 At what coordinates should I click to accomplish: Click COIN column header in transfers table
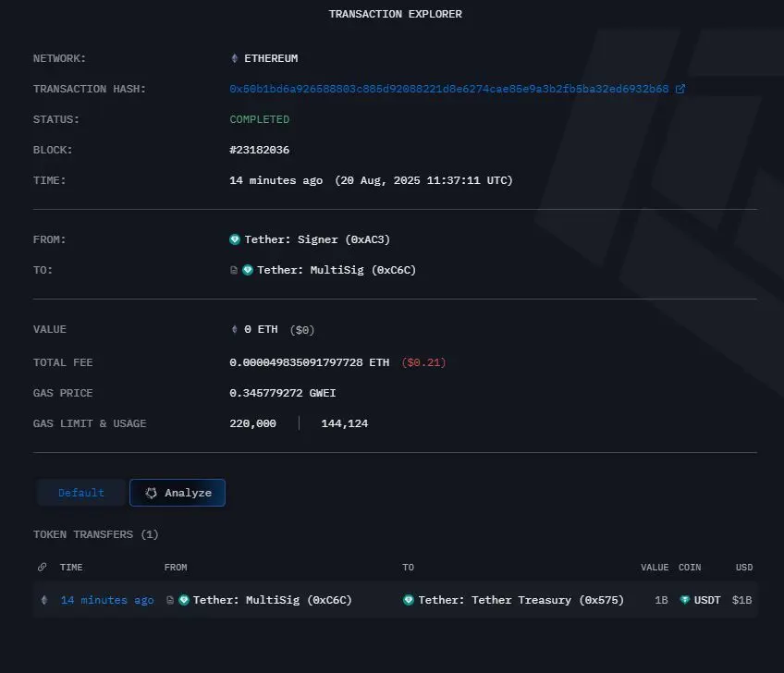point(690,568)
